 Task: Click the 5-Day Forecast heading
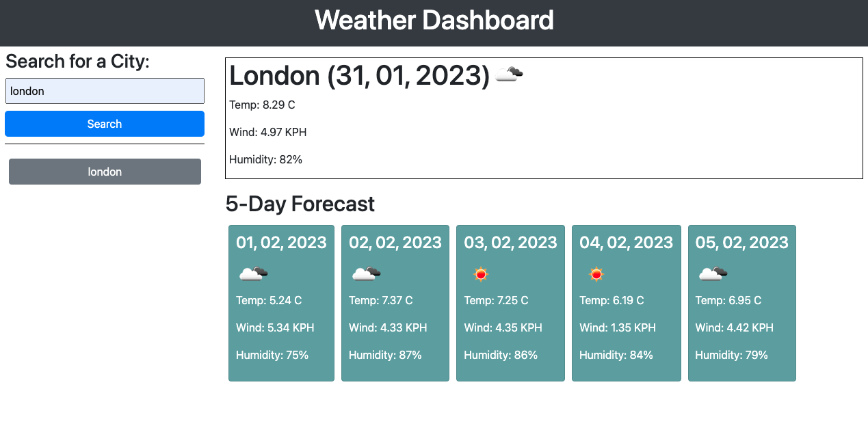point(300,204)
